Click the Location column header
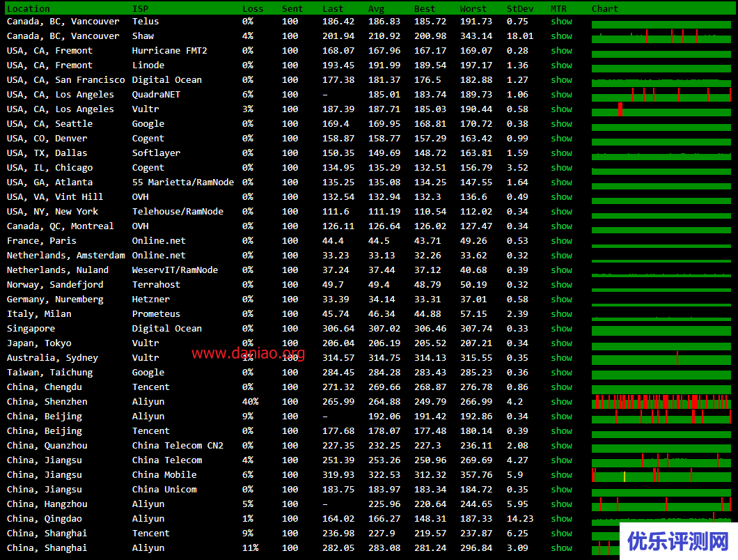 (29, 8)
